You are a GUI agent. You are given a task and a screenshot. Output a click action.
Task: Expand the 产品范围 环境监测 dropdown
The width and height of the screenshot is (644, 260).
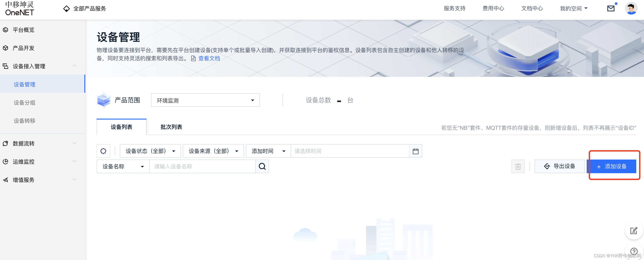[205, 100]
